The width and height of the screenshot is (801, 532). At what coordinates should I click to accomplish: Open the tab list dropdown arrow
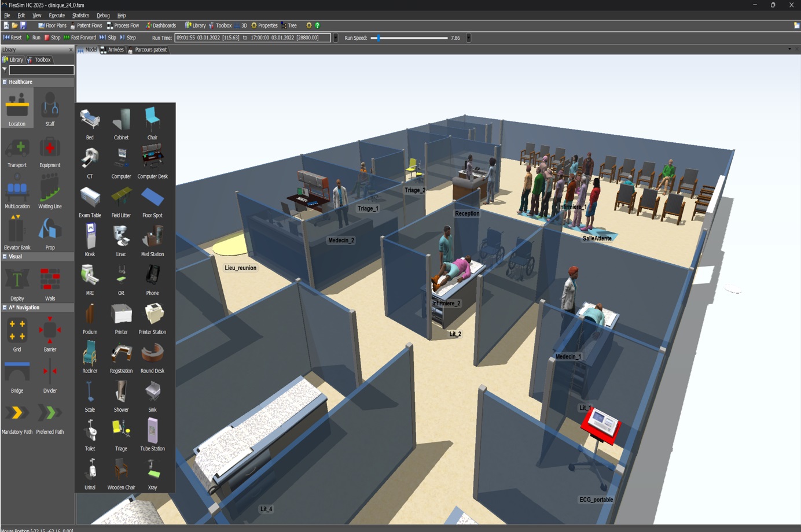coord(788,50)
